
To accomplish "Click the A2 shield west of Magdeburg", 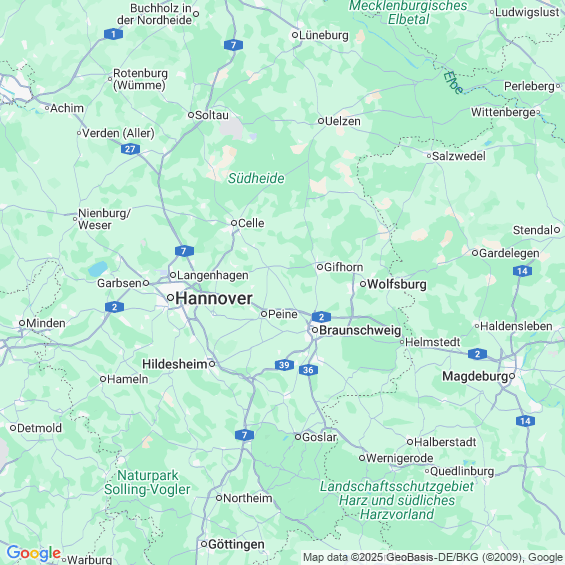I will 477,354.
